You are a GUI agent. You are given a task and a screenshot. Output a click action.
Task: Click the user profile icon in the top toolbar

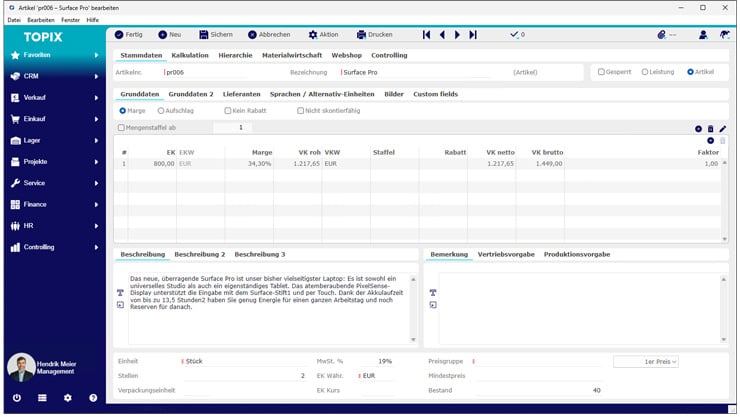[x=702, y=34]
